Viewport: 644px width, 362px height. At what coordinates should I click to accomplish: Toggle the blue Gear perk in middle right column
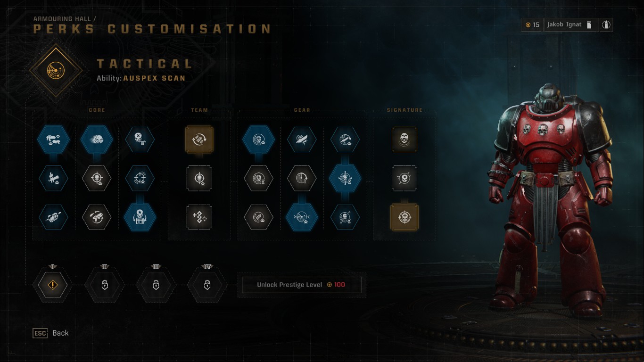[x=345, y=178]
